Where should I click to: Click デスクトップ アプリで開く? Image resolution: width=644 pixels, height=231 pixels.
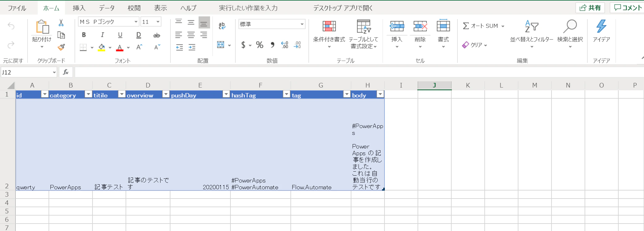coord(343,8)
